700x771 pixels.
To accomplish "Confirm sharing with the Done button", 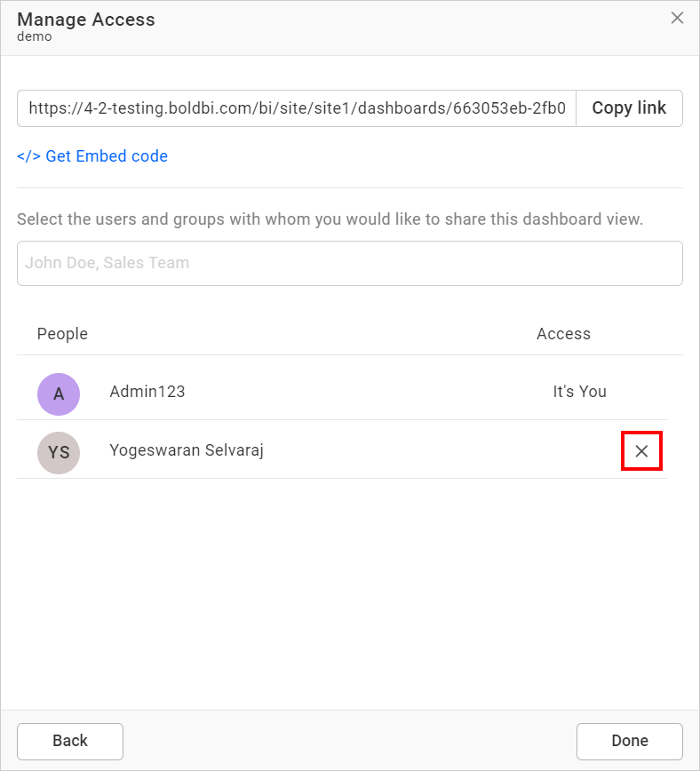I will click(629, 741).
